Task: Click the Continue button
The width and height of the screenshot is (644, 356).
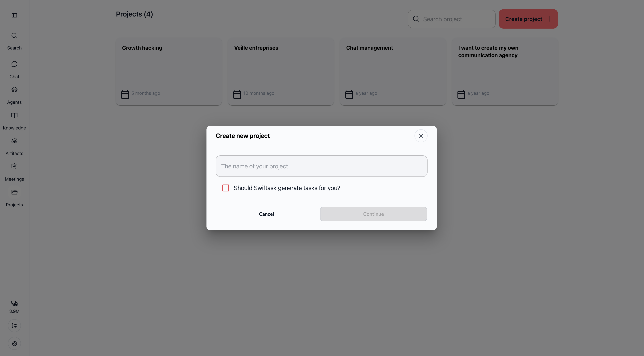Action: (373, 214)
